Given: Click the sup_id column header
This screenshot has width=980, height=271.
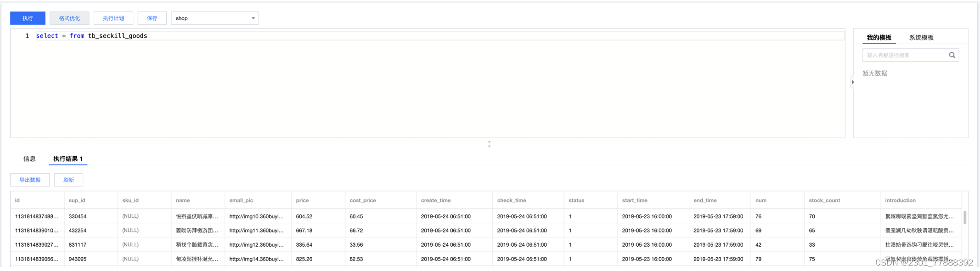Looking at the screenshot, I should click(91, 201).
